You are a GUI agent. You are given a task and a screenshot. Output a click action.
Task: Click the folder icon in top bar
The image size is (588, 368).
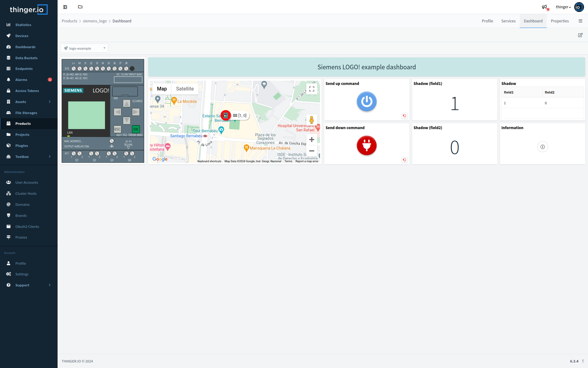pos(80,7)
